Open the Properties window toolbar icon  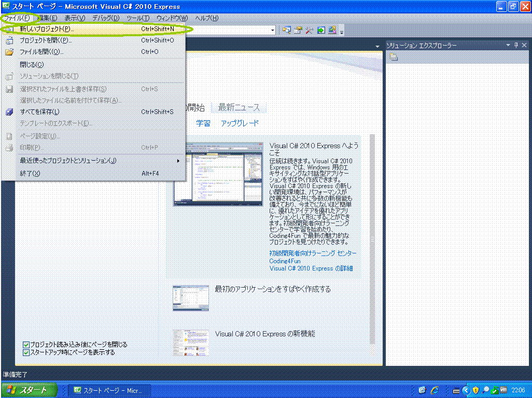[298, 30]
